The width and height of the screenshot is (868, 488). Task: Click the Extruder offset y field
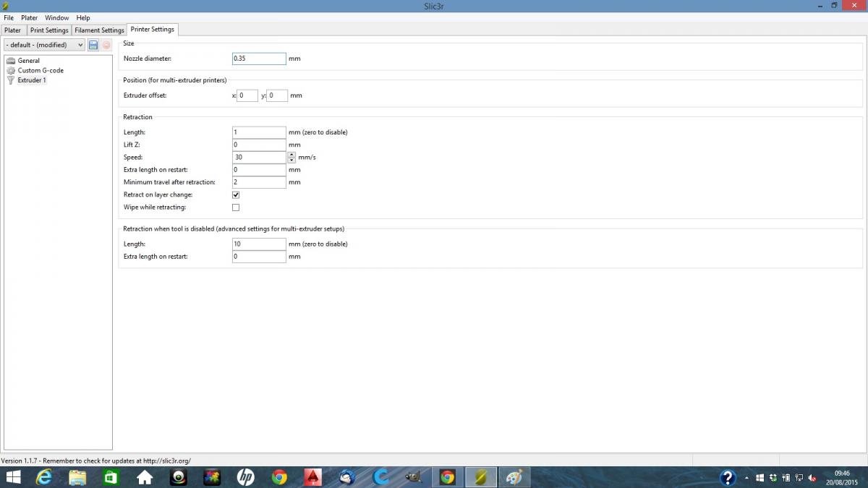click(x=277, y=95)
